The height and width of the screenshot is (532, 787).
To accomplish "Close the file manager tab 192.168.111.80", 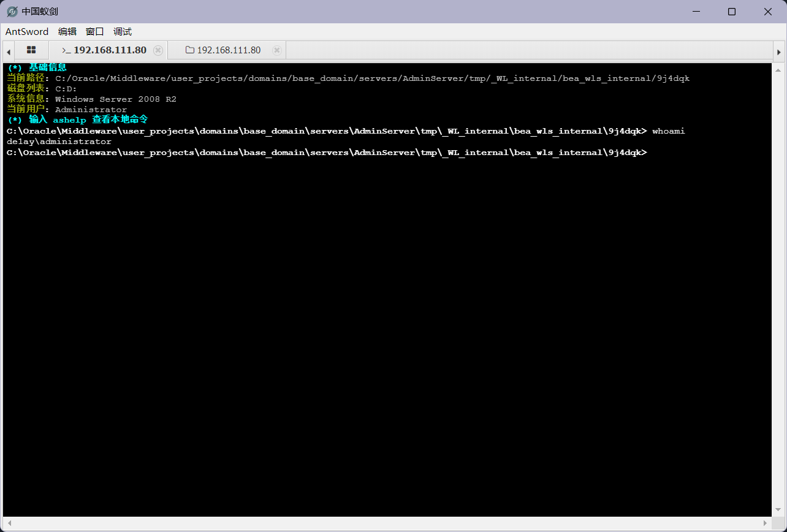I will 277,50.
